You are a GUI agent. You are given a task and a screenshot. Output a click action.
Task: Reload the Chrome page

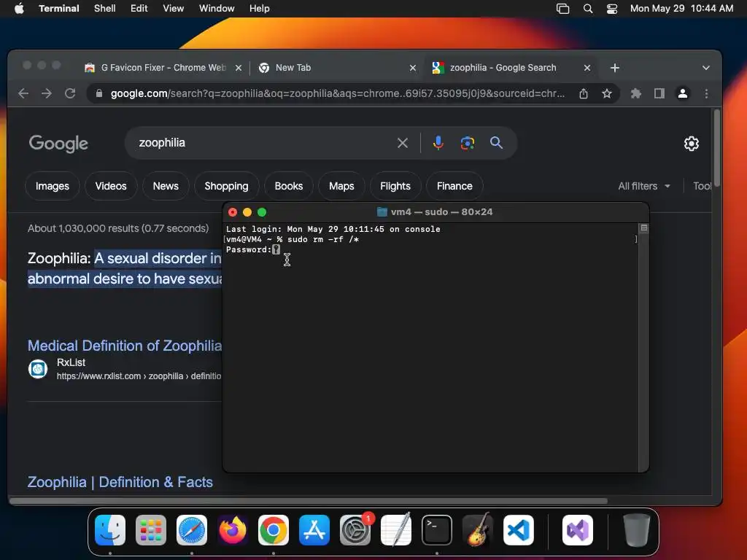tap(70, 93)
